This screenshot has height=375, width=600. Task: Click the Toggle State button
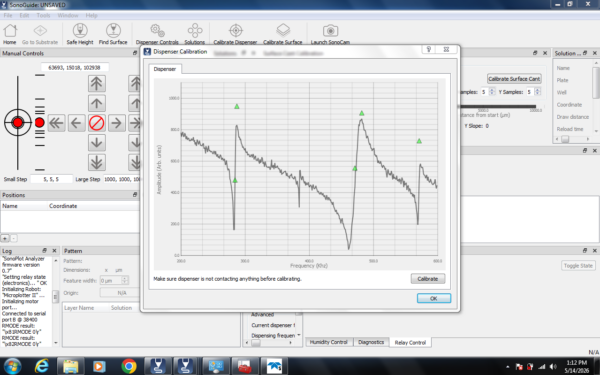578,266
